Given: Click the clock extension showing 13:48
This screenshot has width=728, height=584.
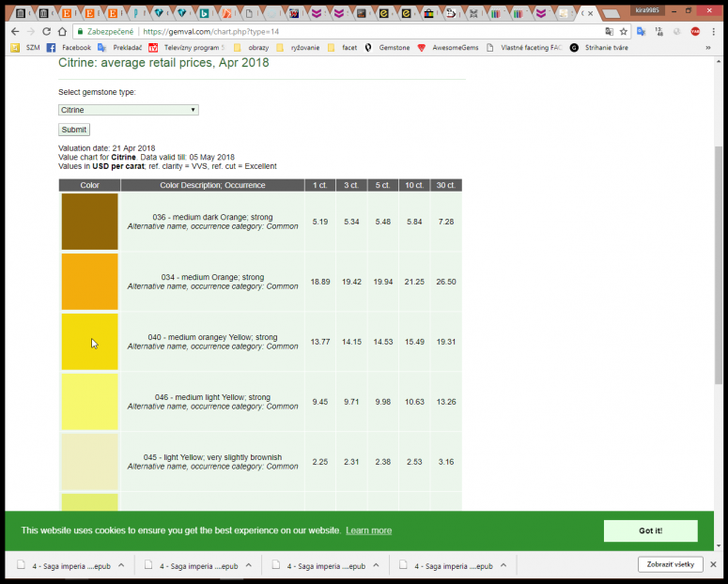Looking at the screenshot, I should click(658, 32).
